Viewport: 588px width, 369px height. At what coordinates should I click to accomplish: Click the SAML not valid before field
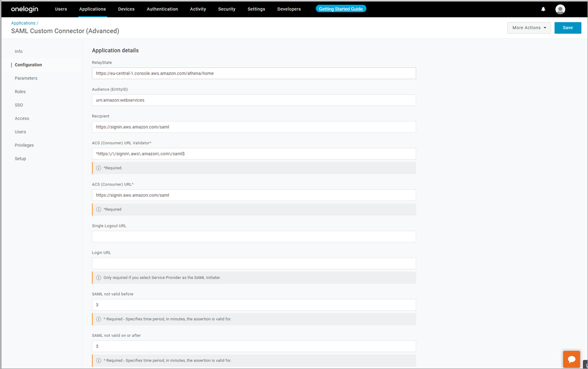click(254, 305)
